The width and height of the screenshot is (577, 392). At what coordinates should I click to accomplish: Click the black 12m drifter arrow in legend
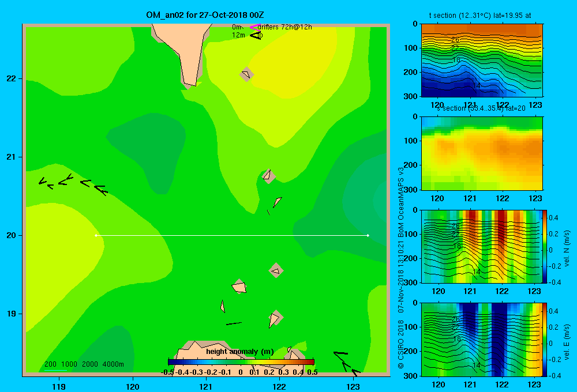pos(255,35)
